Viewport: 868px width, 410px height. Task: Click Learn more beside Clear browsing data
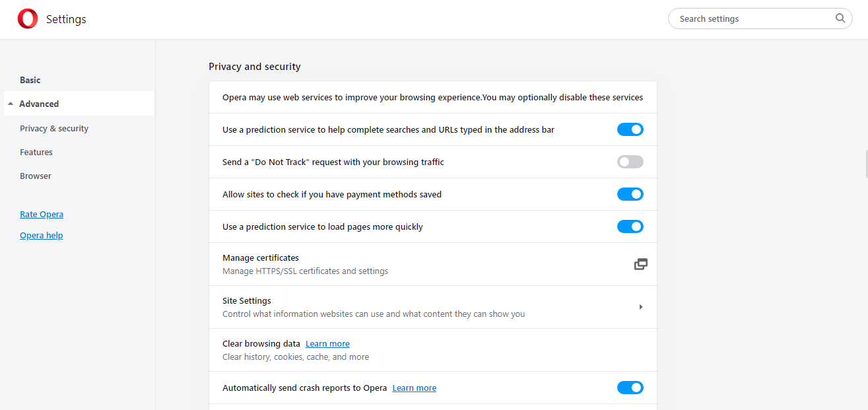click(327, 344)
